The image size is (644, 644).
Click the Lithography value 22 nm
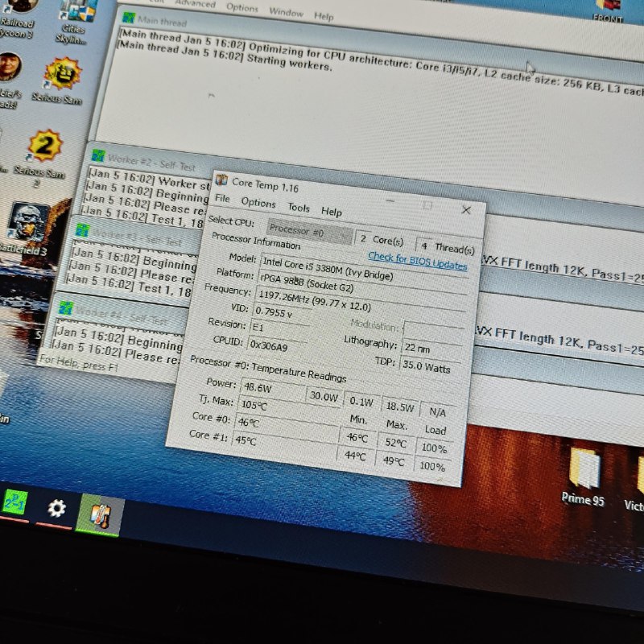pos(432,349)
